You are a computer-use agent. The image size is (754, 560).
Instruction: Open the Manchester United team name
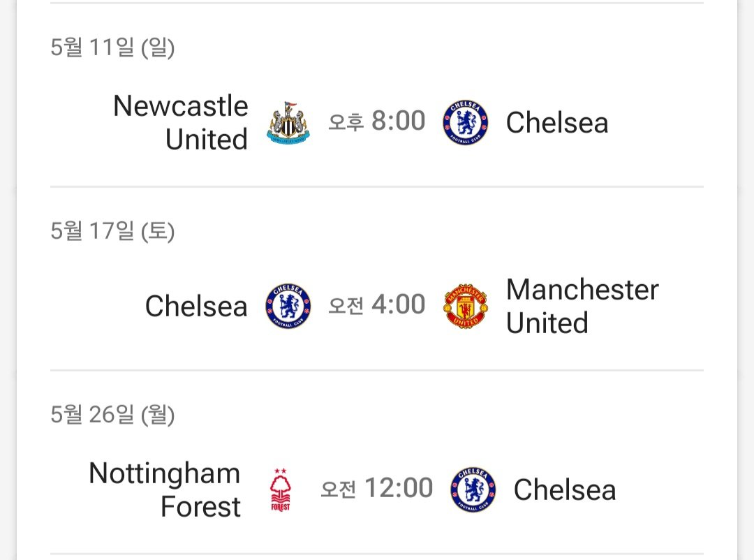582,306
